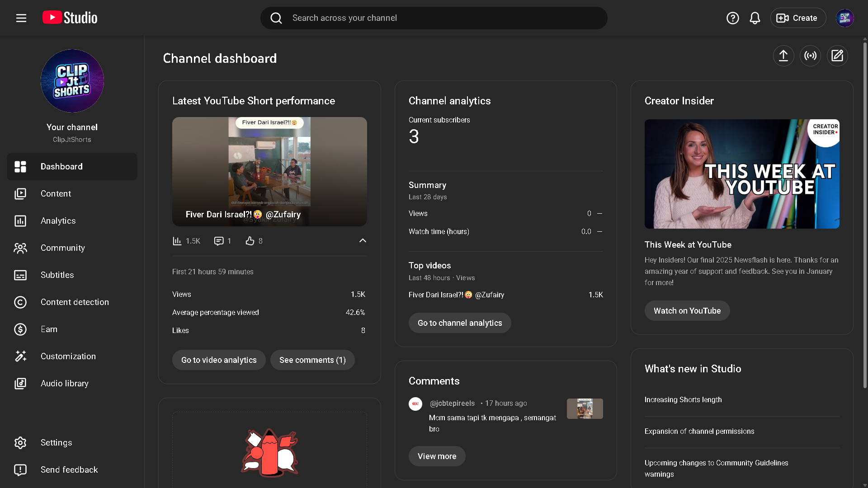Open the account avatar in top bar
This screenshot has width=868, height=488.
click(x=844, y=18)
